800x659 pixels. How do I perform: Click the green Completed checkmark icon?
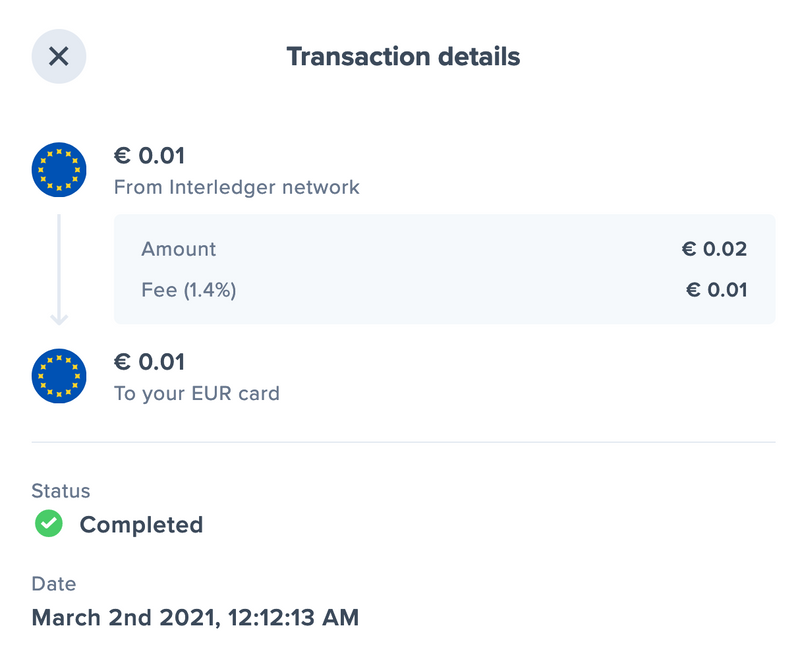[48, 524]
